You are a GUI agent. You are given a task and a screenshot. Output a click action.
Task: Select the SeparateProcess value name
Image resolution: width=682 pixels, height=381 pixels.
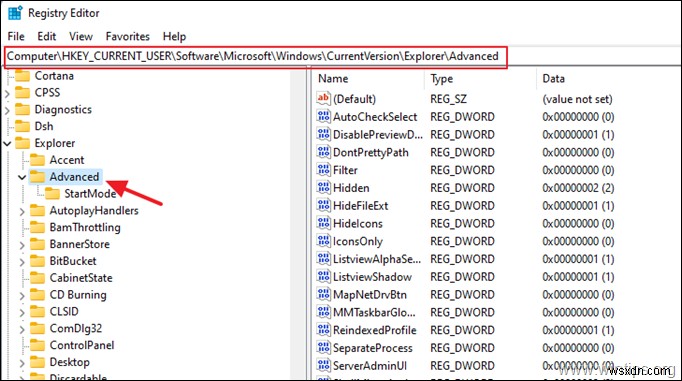373,348
